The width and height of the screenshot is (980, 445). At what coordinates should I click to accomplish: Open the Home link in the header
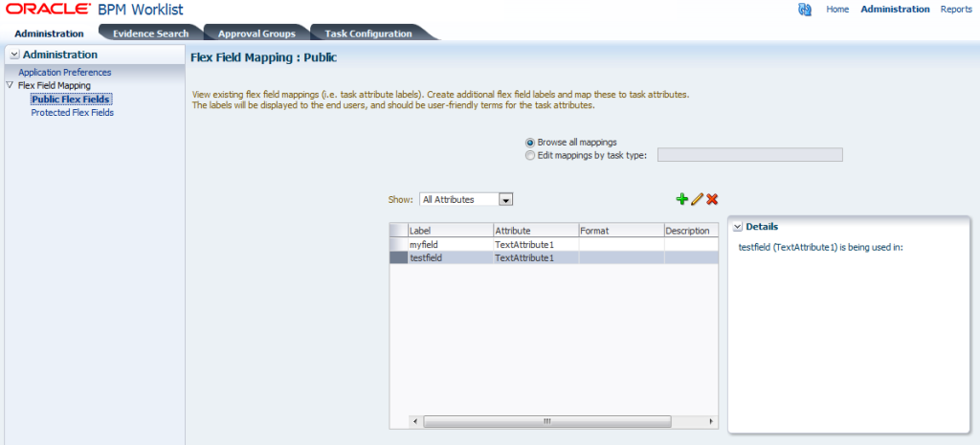tap(837, 10)
